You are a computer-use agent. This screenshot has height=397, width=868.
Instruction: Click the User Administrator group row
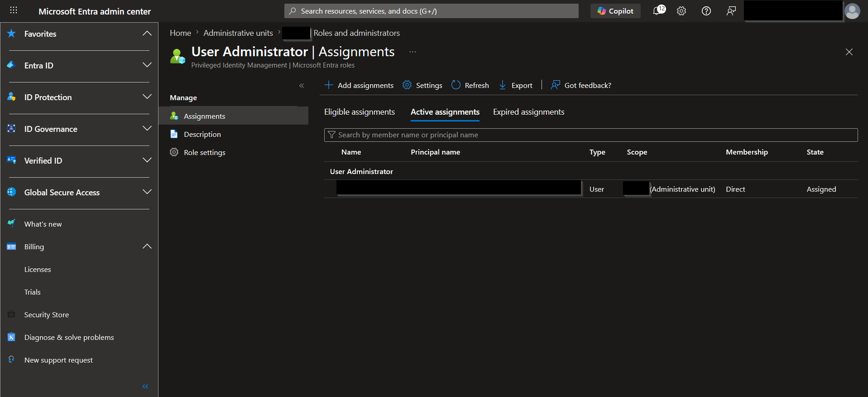[591, 171]
